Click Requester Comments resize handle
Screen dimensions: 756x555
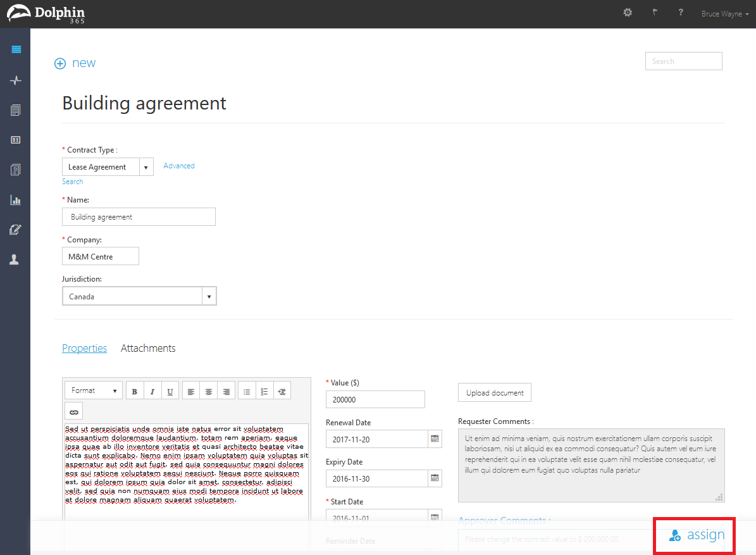click(x=719, y=497)
